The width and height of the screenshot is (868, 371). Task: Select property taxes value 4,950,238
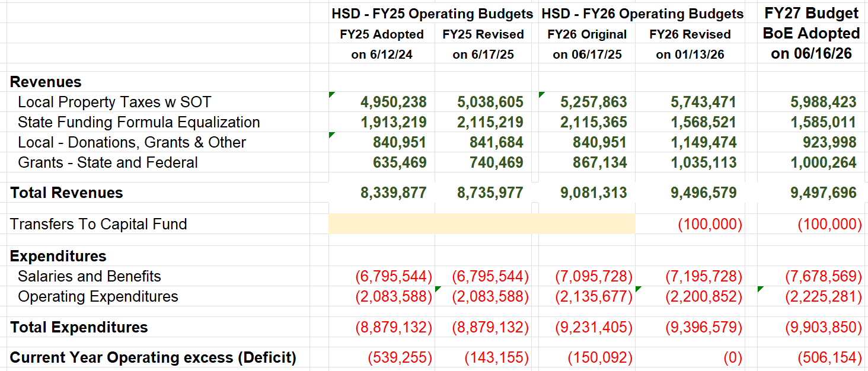pos(394,102)
